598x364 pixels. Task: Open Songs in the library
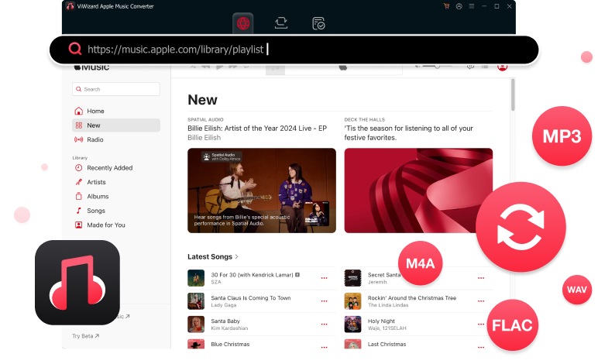[x=116, y=211]
